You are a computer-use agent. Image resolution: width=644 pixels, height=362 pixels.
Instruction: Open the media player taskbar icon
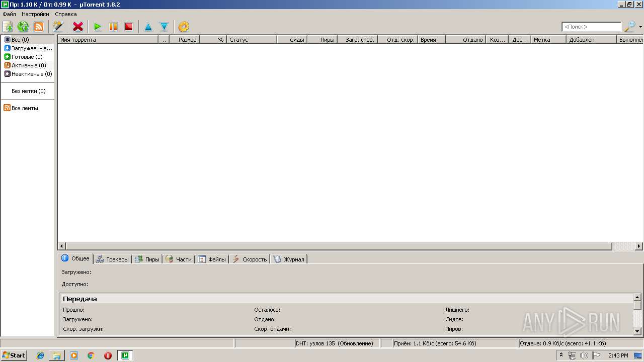coord(74,355)
